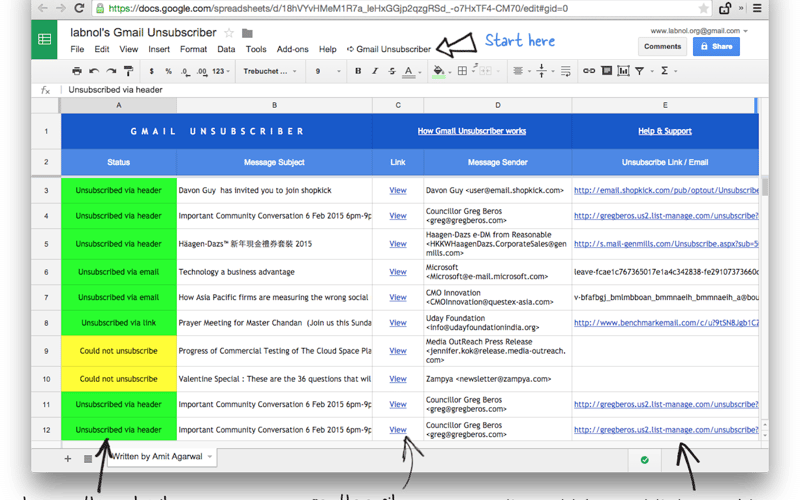
Task: Open the fill color bucket picker
Action: (441, 71)
